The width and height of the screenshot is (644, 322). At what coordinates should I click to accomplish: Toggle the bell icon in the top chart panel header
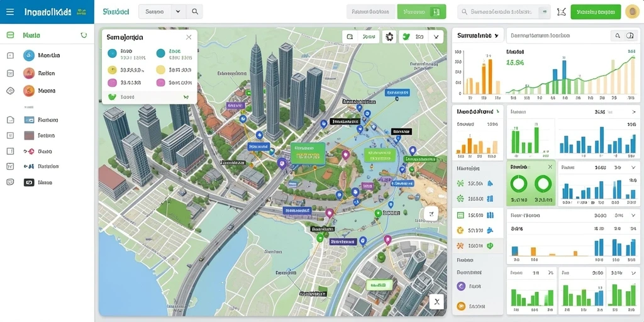point(618,36)
